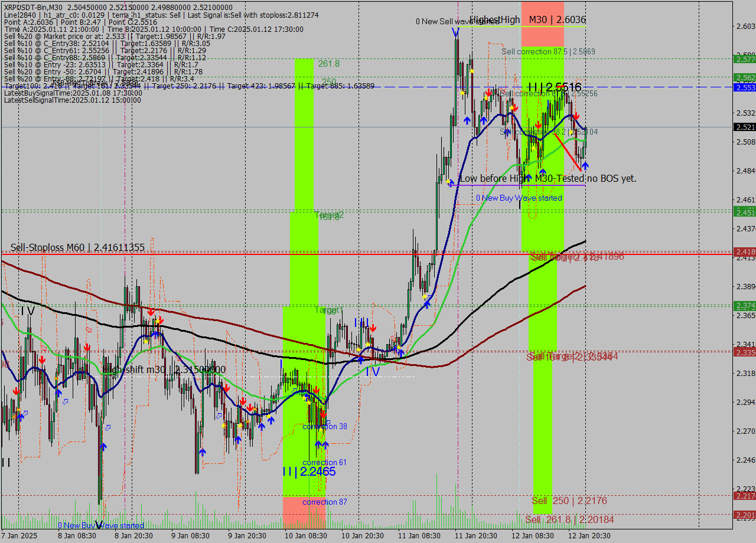Select the 'Sell 261.8 | 2.20184' label

pyautogui.click(x=569, y=519)
